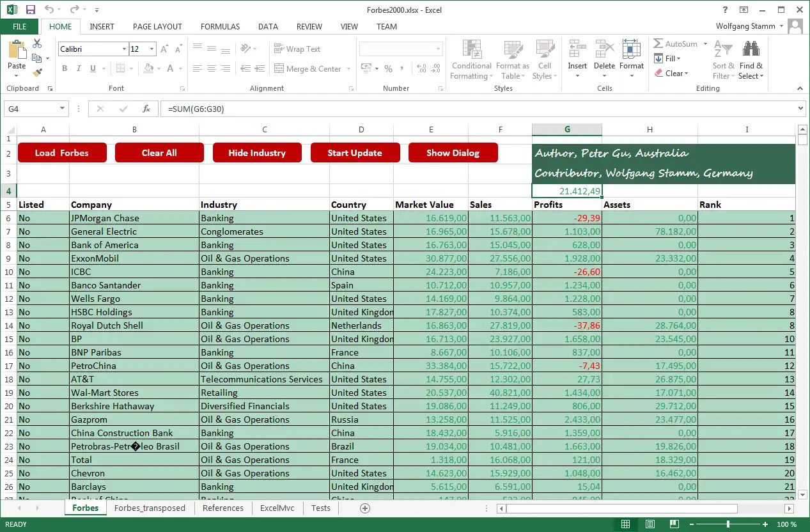Switch to Forbes_transposed sheet tab

tap(150, 508)
